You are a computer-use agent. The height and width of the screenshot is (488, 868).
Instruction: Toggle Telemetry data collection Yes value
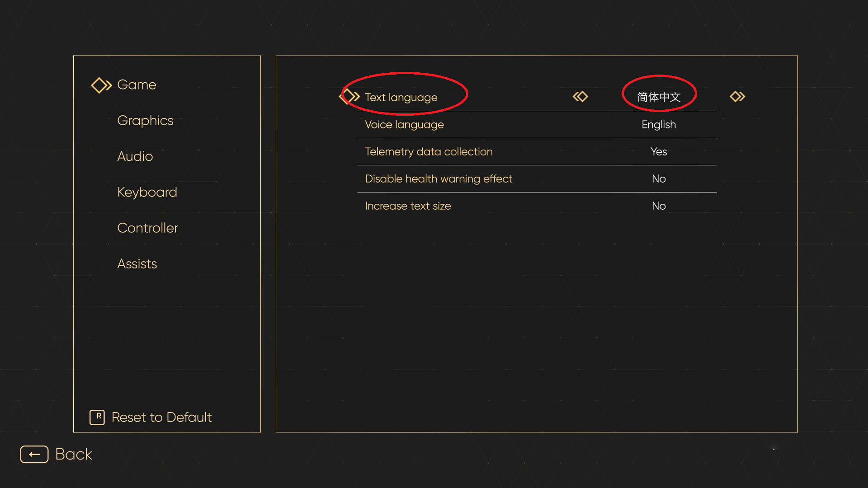[x=659, y=152]
